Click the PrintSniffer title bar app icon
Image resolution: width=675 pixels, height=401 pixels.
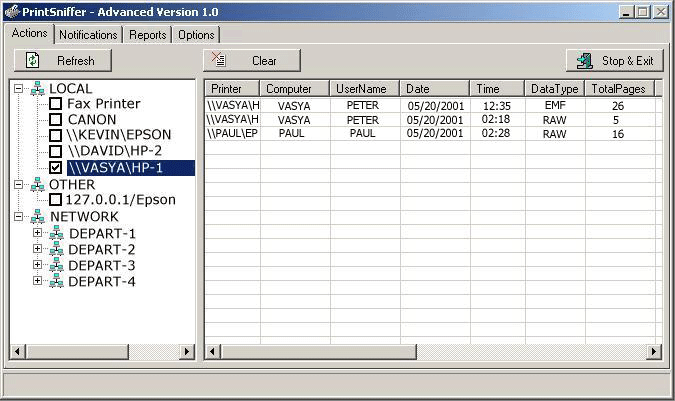pos(12,12)
